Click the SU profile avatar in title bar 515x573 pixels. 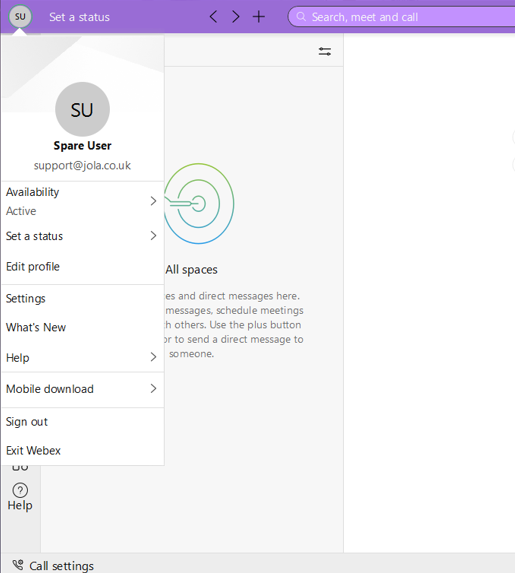tap(20, 16)
